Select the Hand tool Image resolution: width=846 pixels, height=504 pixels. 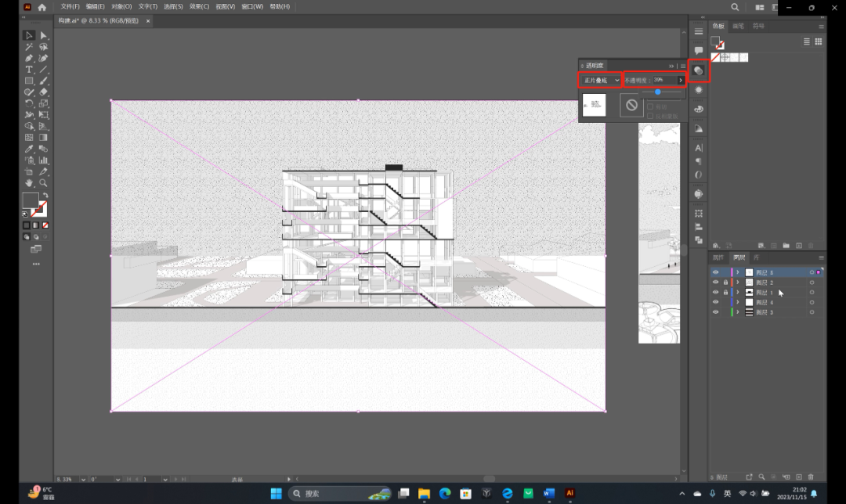[x=29, y=183]
